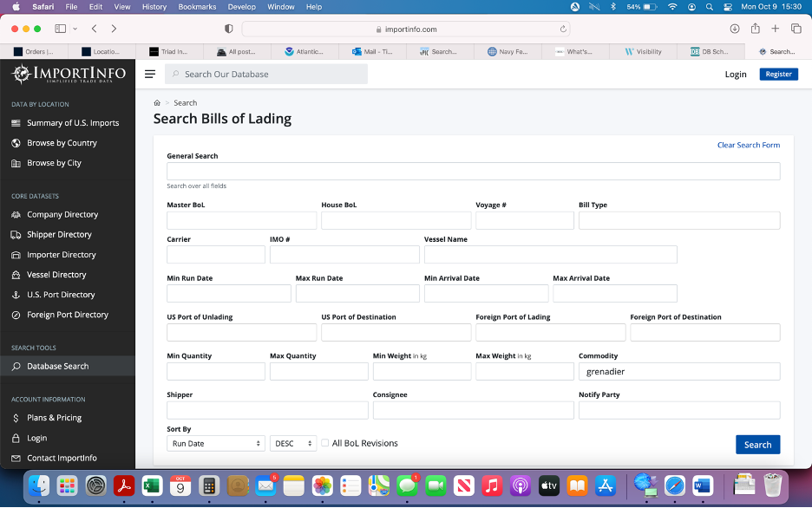Click the blue Search button

[x=757, y=445]
